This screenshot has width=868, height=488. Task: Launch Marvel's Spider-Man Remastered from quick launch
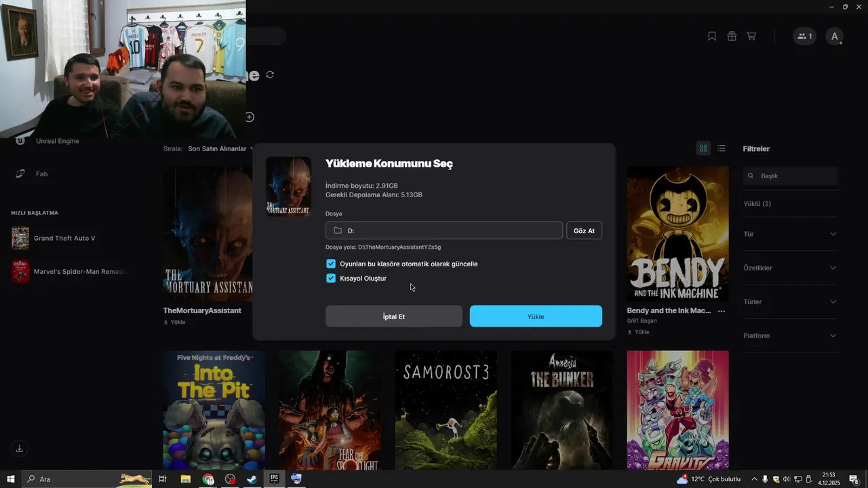click(68, 271)
